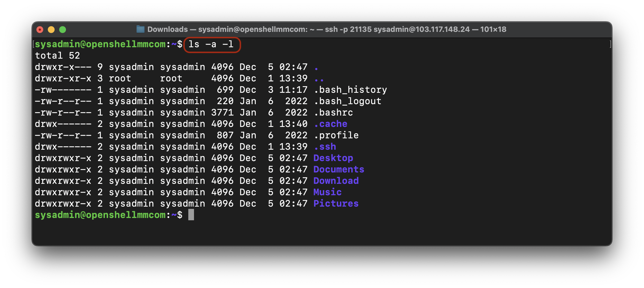Click the Desktop directory entry
This screenshot has width=644, height=288.
333,158
